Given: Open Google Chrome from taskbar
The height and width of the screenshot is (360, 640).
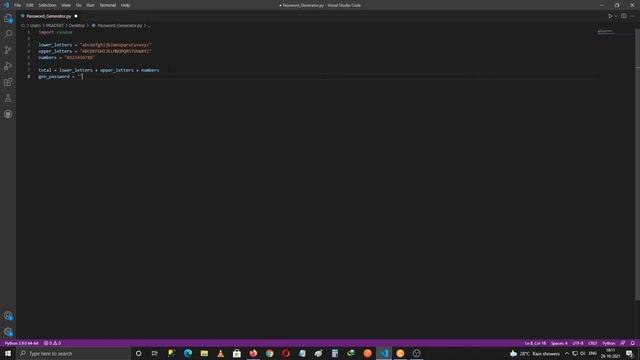Looking at the screenshot, I should point(269,353).
